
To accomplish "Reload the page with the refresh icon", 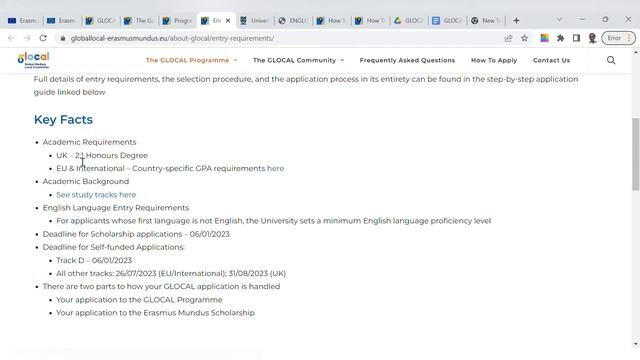I will (43, 38).
